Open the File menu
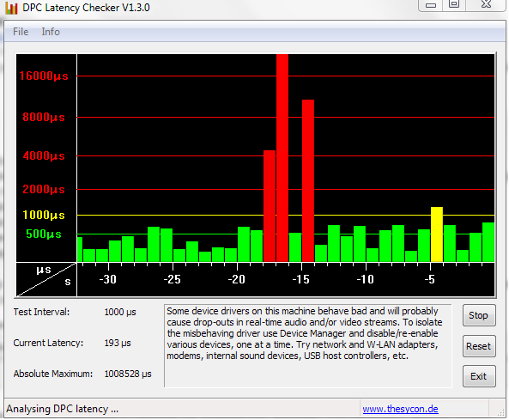This screenshot has width=509, height=420. tap(21, 32)
